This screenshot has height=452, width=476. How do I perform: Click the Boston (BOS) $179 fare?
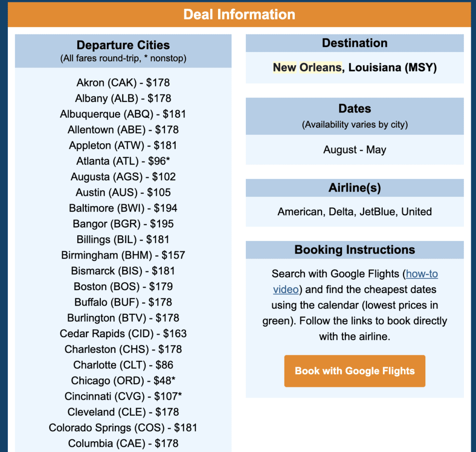coord(123,286)
